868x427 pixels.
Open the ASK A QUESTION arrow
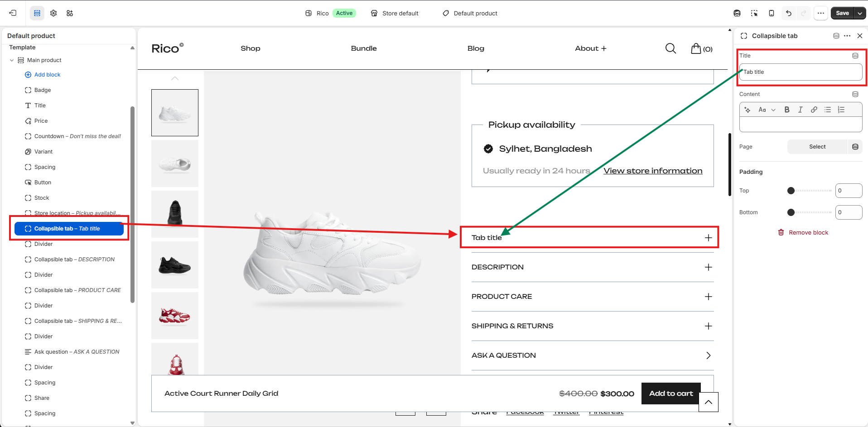(709, 355)
